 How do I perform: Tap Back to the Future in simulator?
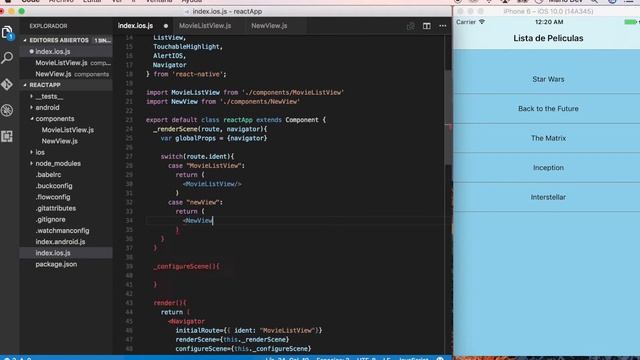(x=547, y=109)
